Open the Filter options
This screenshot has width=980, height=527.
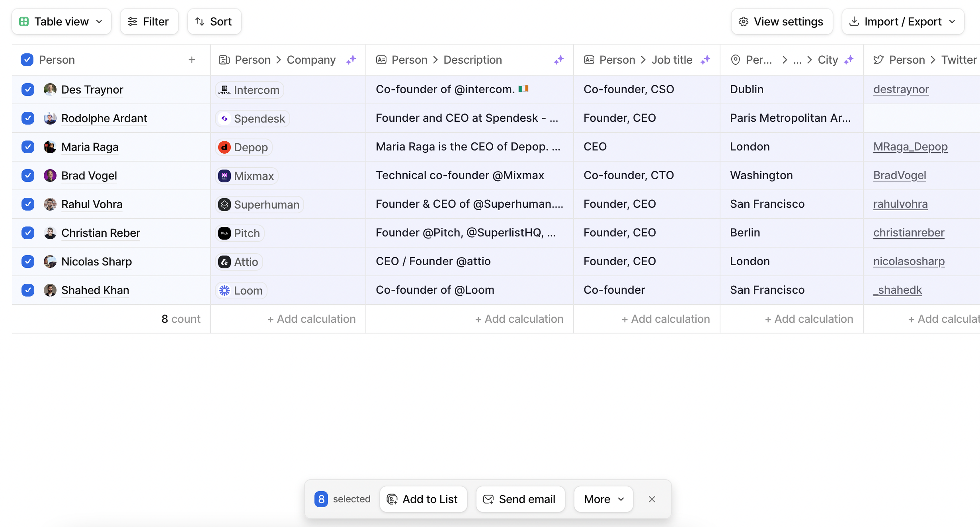point(149,22)
